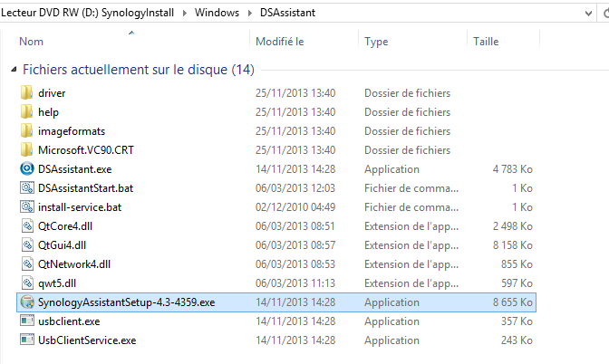Select the file name QtCore4.dll
Viewport: 609px width, 364px height.
pos(65,226)
